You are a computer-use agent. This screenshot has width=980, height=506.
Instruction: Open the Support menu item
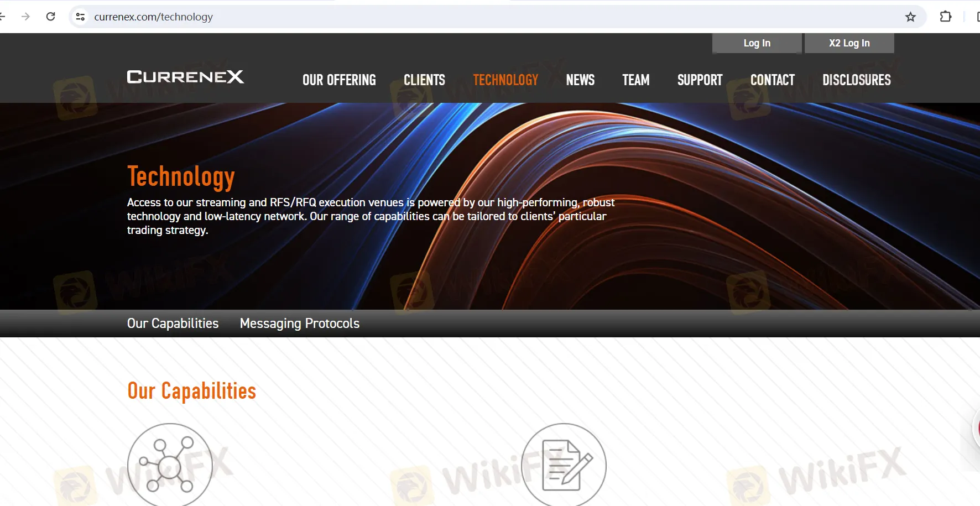click(x=700, y=80)
